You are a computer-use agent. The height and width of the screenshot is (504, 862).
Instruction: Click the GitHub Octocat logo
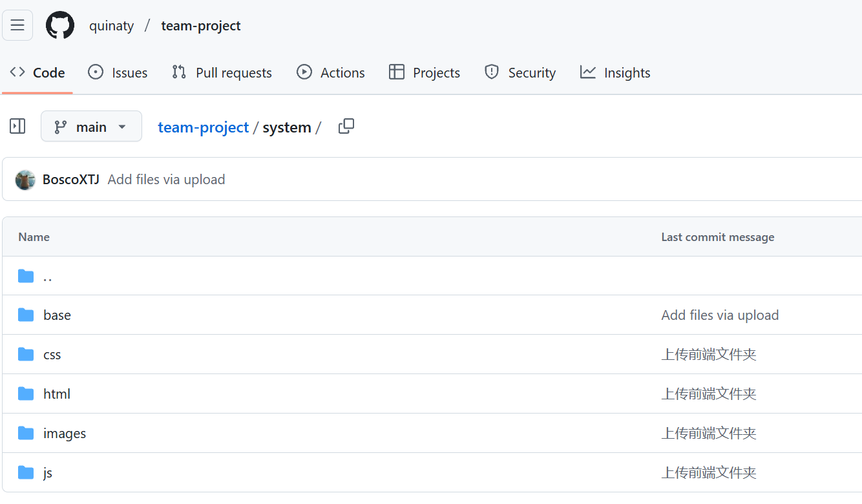[x=60, y=26]
